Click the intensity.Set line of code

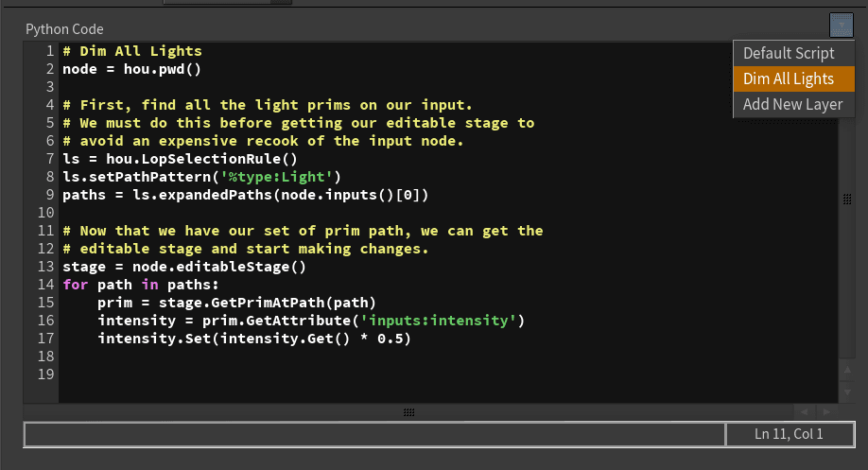tap(253, 339)
